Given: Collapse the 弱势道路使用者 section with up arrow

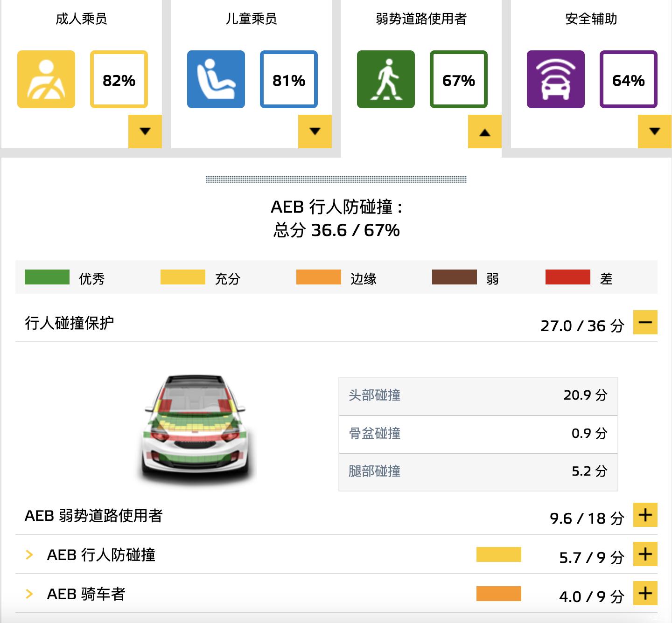Looking at the screenshot, I should pos(485,132).
